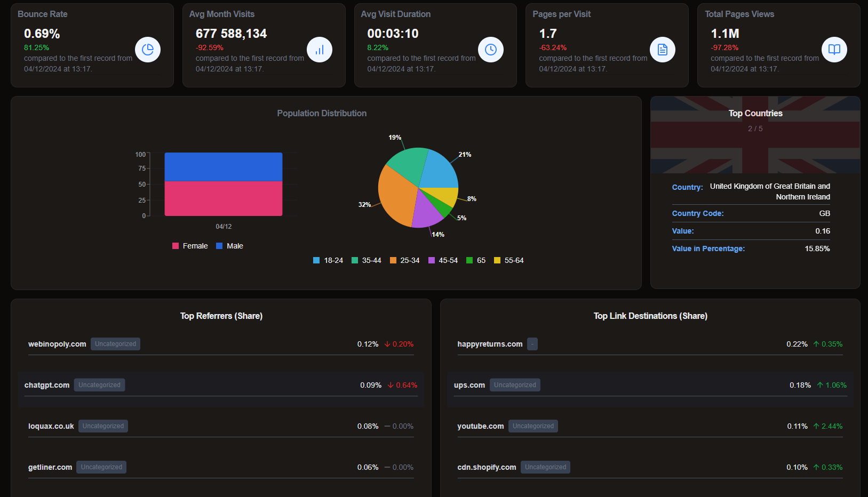
Task: Click the Uncategorized tag beside cdn.shopify.com
Action: tap(545, 467)
